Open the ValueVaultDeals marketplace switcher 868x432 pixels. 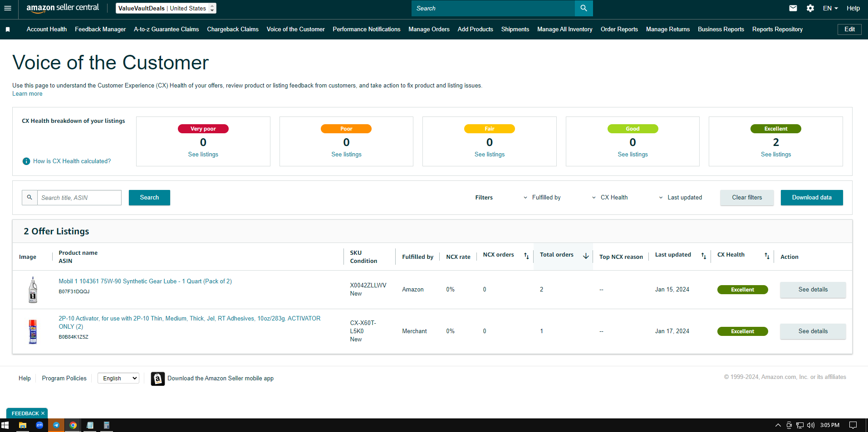(166, 8)
